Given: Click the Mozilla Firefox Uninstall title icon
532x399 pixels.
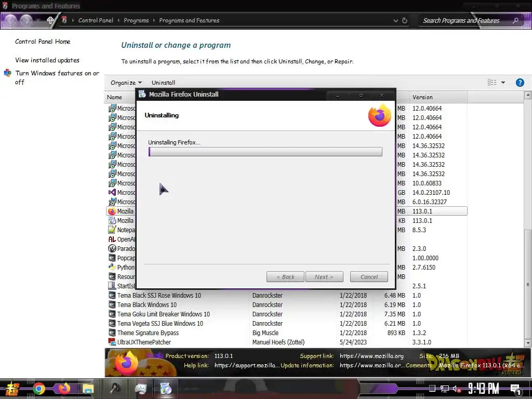Looking at the screenshot, I should [x=142, y=95].
